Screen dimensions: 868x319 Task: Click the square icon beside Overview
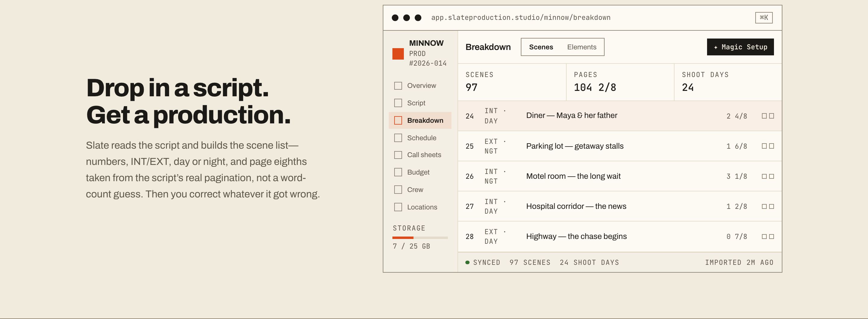(x=398, y=86)
